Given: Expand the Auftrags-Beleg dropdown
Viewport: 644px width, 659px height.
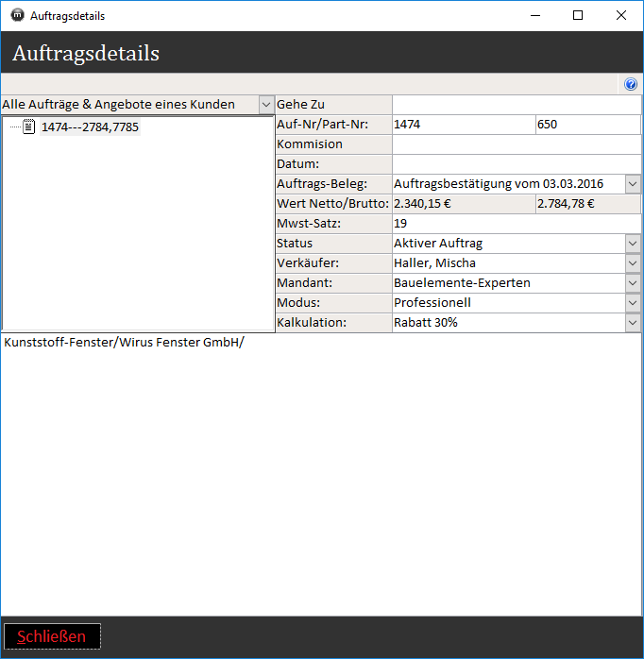Looking at the screenshot, I should tap(633, 183).
